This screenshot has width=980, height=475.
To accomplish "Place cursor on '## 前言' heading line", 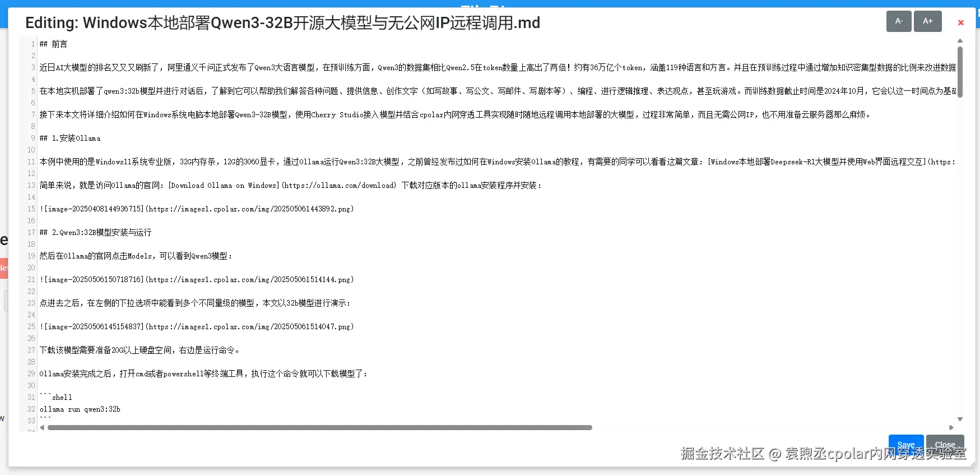I will point(54,44).
